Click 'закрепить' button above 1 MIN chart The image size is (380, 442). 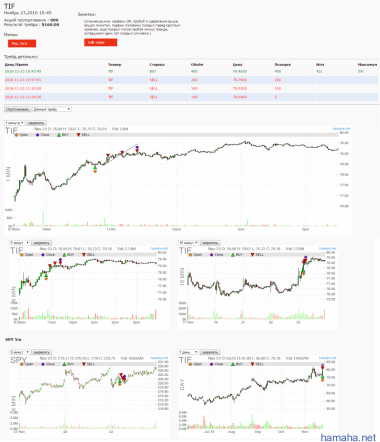(x=36, y=123)
